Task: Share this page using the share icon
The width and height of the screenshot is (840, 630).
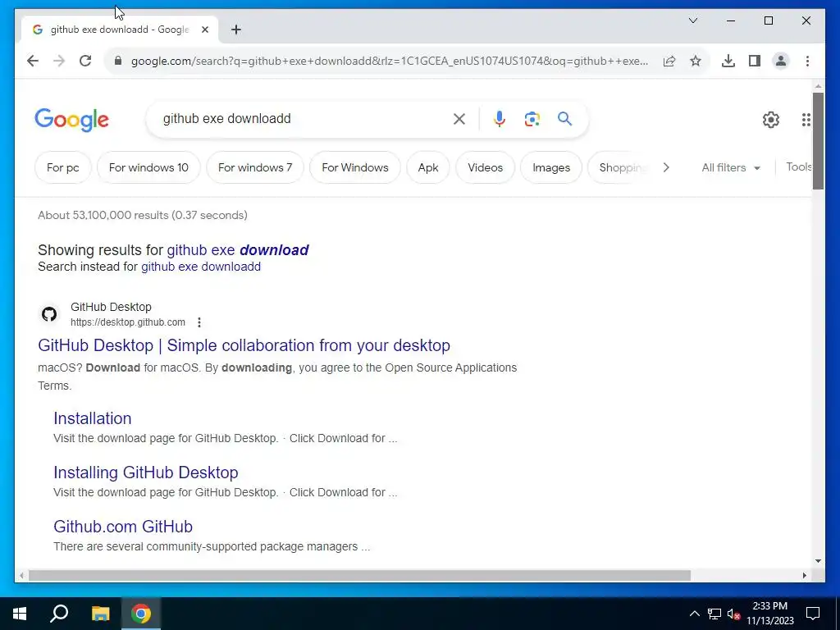Action: coord(669,61)
